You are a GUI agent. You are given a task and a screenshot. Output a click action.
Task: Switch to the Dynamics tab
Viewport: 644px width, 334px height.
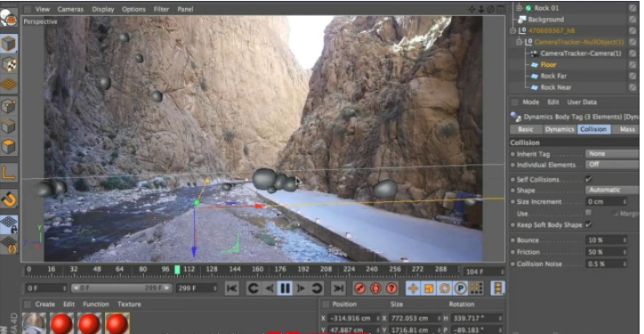[559, 129]
